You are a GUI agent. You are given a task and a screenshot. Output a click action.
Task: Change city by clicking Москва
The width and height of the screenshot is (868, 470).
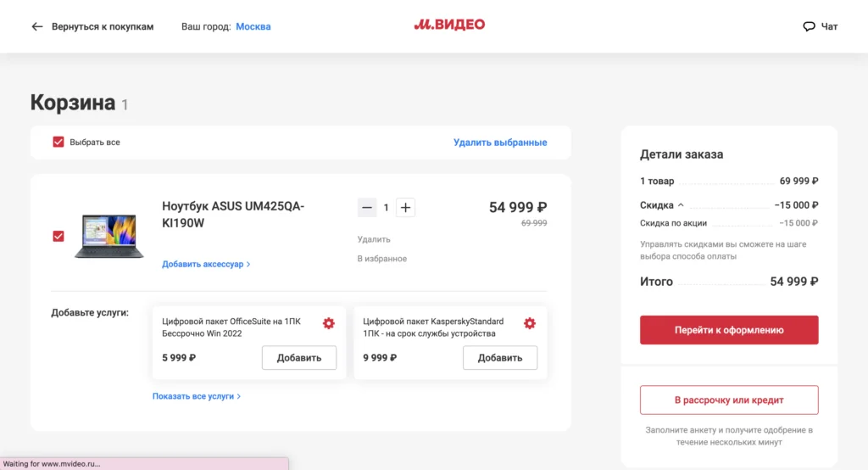point(253,26)
